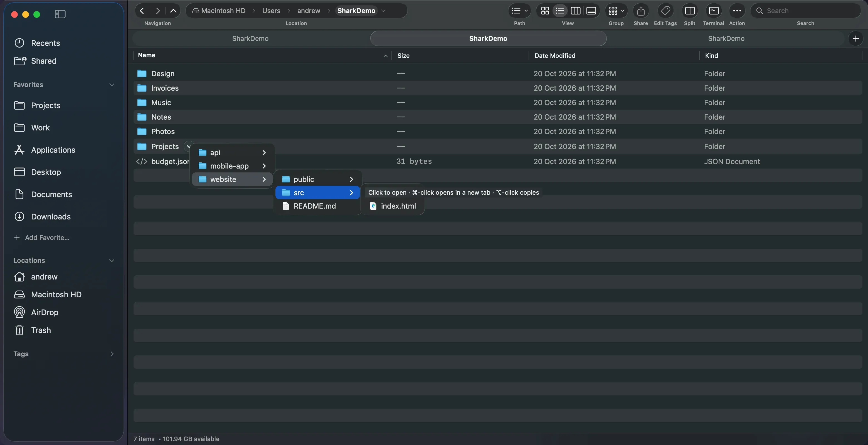The width and height of the screenshot is (868, 445).
Task: Open Terminal from the toolbar
Action: pos(714,11)
